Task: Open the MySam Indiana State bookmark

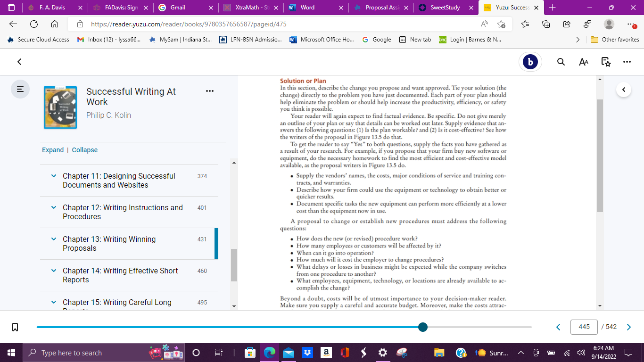Action: coord(180,40)
